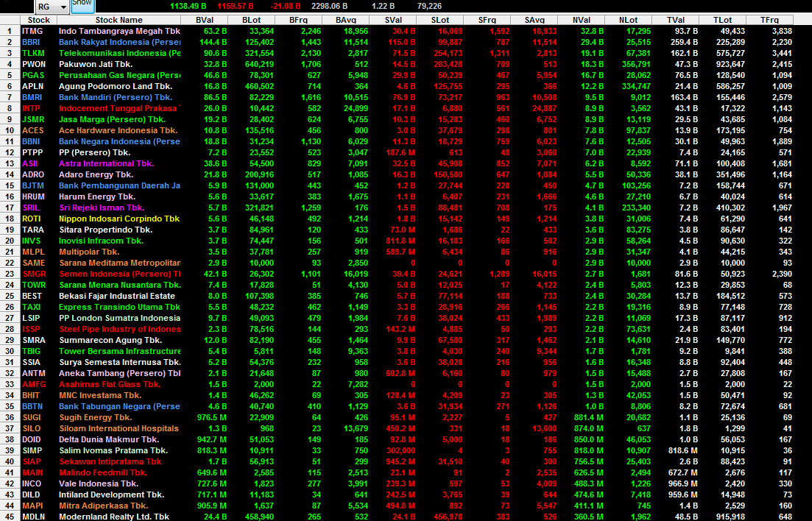Select the BBTN stock code
Screen dimensions: 812x521
pyautogui.click(x=32, y=406)
